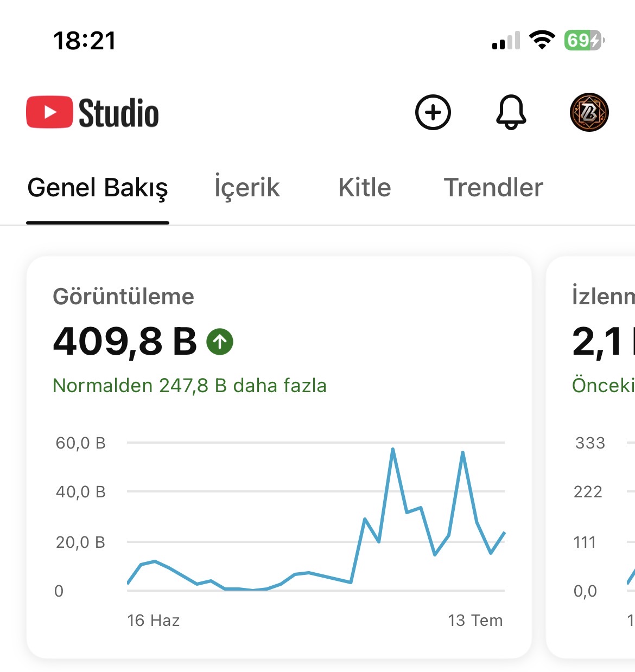The height and width of the screenshot is (672, 635).
Task: Tap "Normalden 247,8 B daha fazla" text
Action: (x=189, y=386)
